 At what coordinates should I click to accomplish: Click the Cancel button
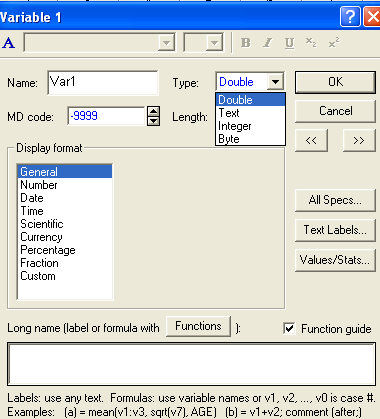click(335, 111)
